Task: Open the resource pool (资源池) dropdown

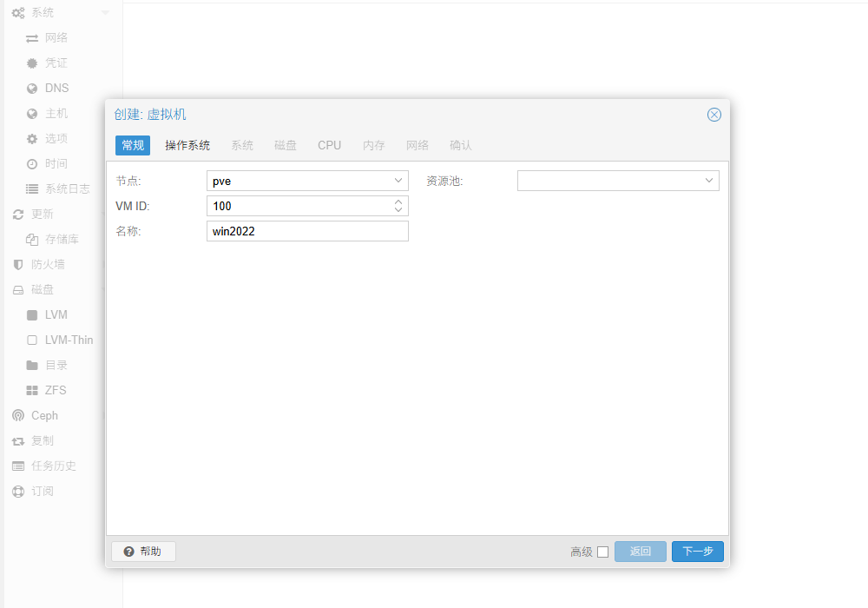Action: [709, 181]
